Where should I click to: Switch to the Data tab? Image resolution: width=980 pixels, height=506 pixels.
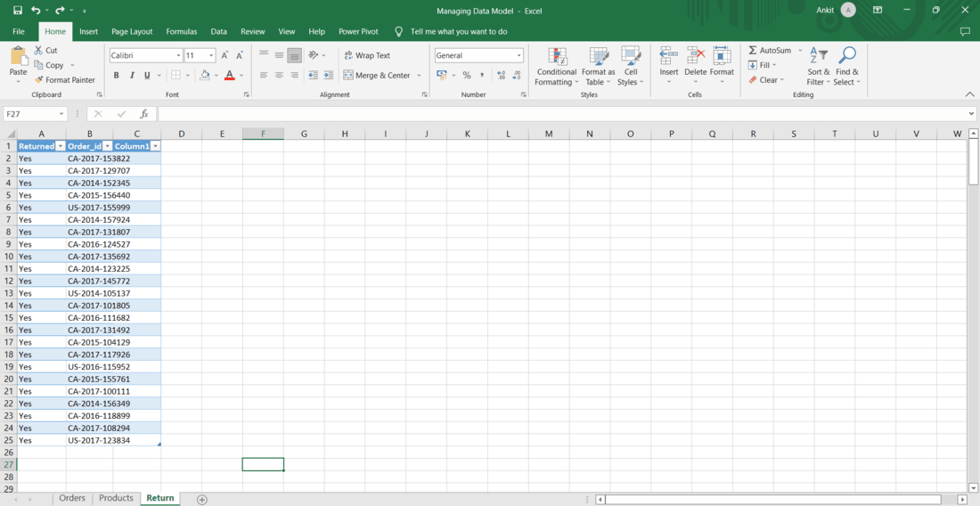pyautogui.click(x=219, y=31)
